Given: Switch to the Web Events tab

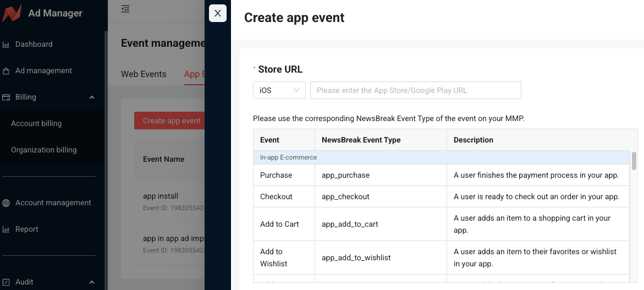Looking at the screenshot, I should click(144, 74).
